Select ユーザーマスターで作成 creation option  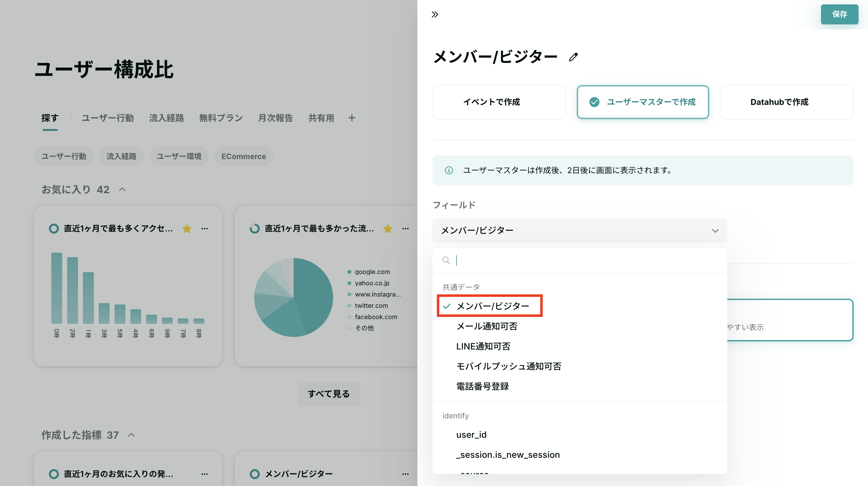(643, 102)
